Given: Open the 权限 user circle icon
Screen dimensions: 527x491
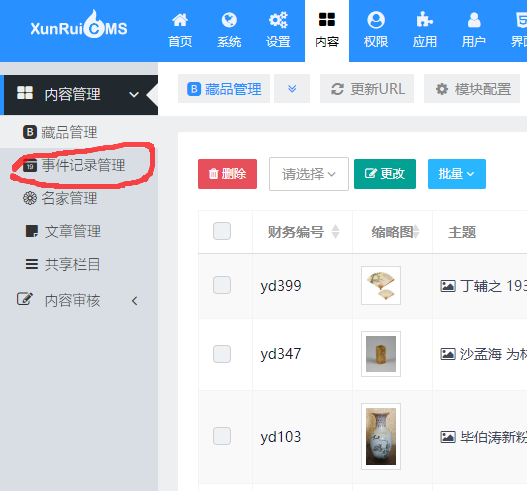Looking at the screenshot, I should tap(376, 20).
